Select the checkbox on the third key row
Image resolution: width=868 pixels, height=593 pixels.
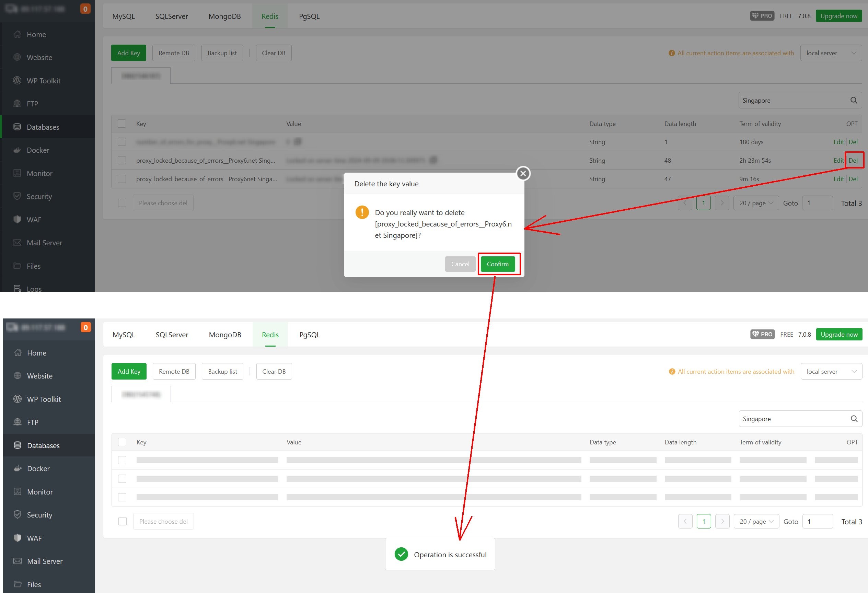point(122,179)
